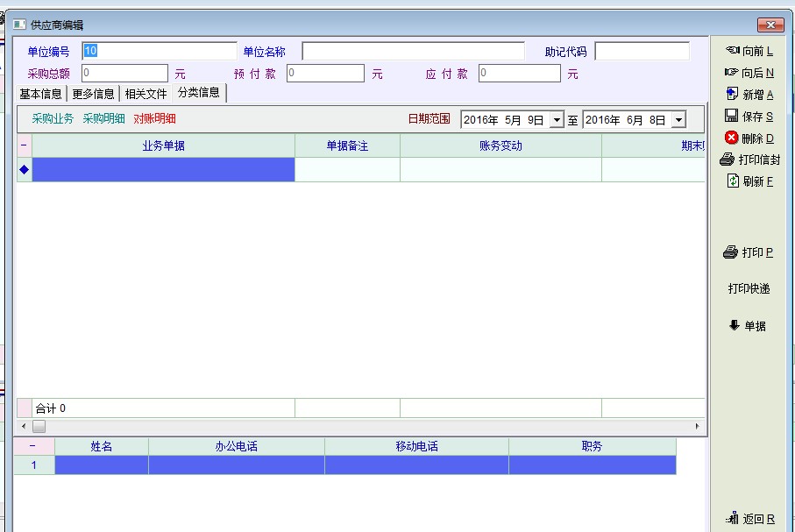This screenshot has width=795, height=532.
Task: Open the 采购明细 link
Action: (x=103, y=119)
